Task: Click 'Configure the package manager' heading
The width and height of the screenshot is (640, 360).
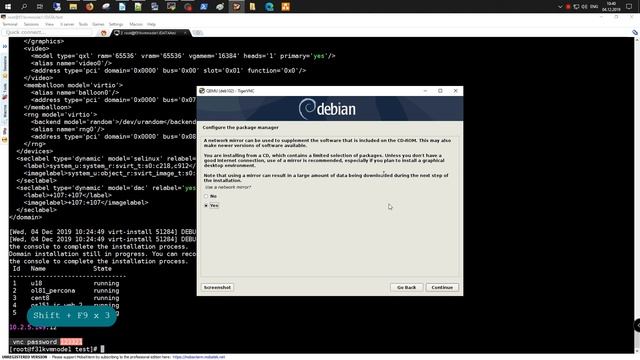Action: pyautogui.click(x=240, y=127)
